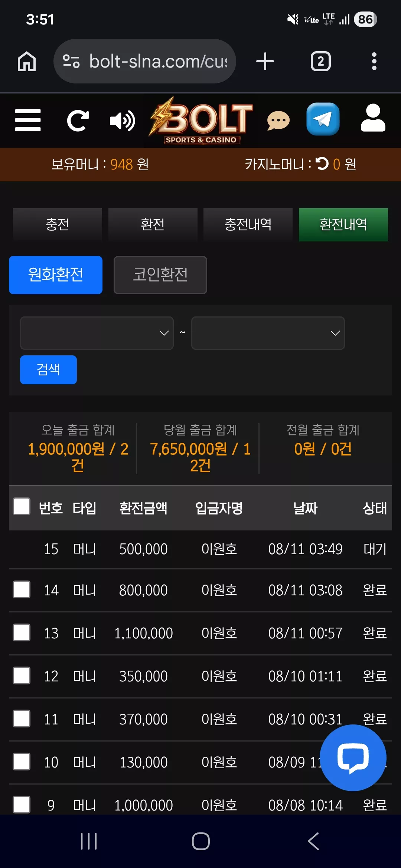The image size is (401, 868).
Task: Tap the casino money refresh icon
Action: click(322, 164)
